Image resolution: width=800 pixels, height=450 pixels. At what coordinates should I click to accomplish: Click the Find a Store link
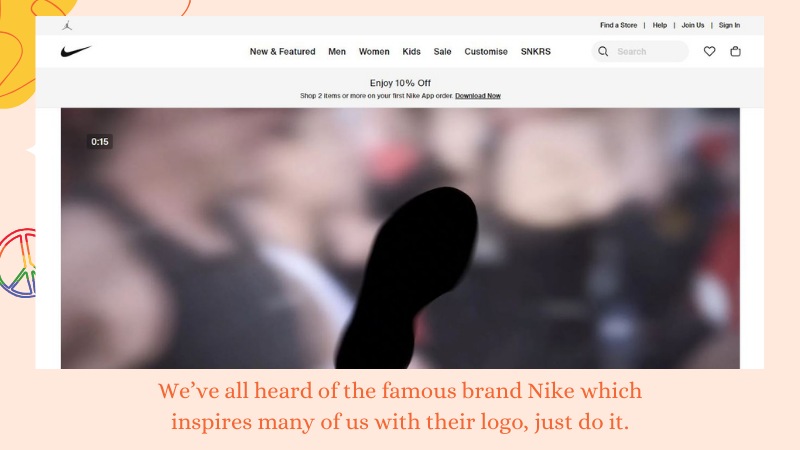[x=618, y=25]
